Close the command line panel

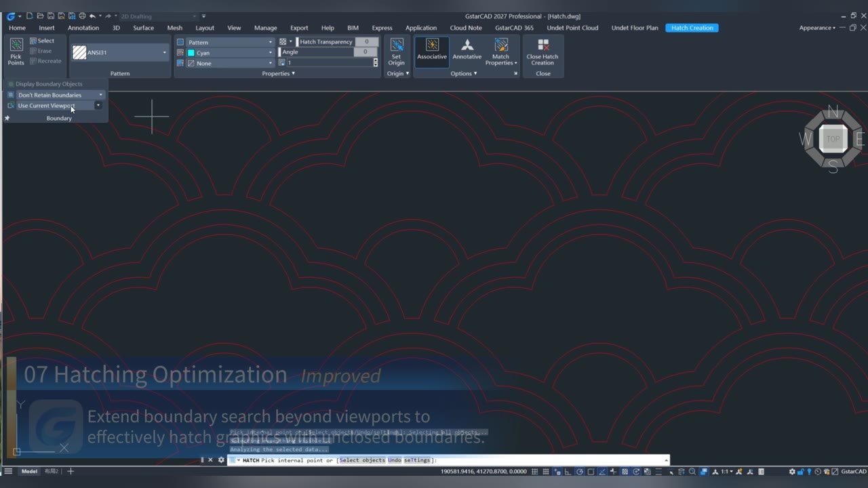click(x=210, y=460)
